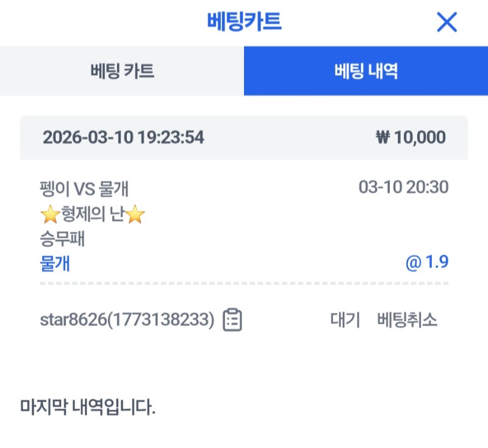Click the 베팅카트 header title
The width and height of the screenshot is (488, 448).
coord(244,22)
